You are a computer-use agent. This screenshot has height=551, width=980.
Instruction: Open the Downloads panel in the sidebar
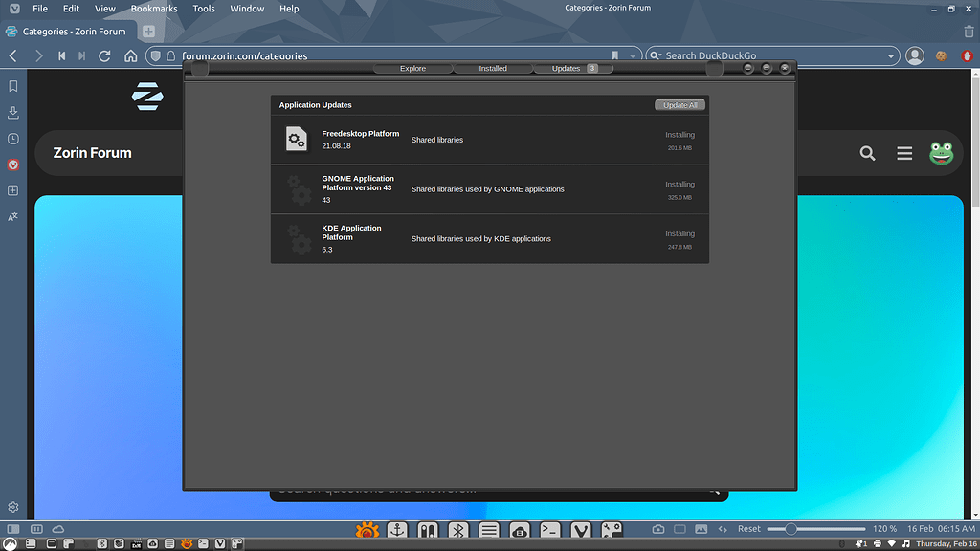coord(13,112)
